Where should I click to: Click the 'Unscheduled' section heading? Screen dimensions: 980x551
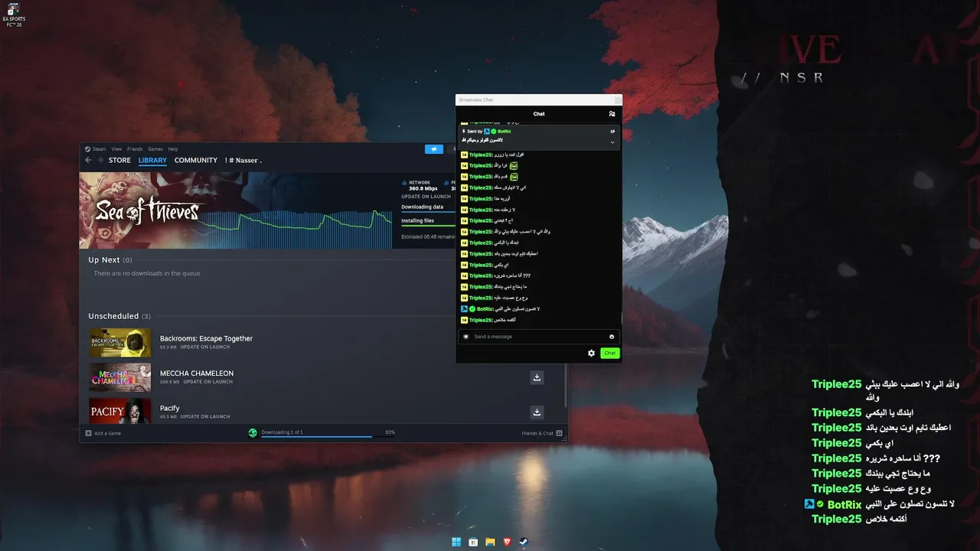119,316
